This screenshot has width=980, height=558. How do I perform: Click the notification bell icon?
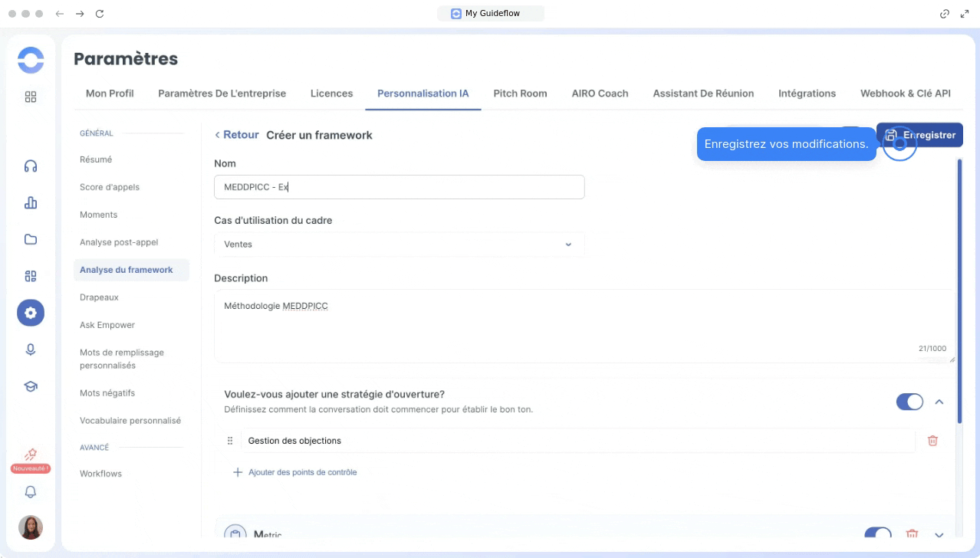pyautogui.click(x=31, y=492)
